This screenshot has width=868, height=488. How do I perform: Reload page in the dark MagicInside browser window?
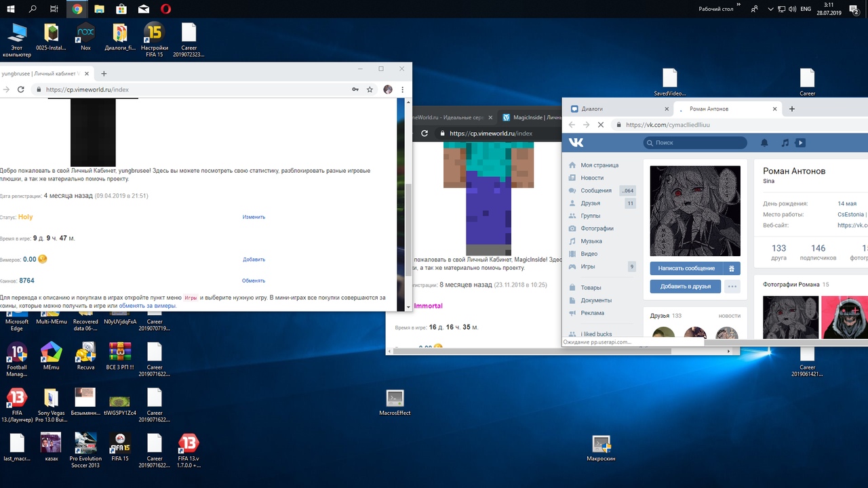point(425,134)
